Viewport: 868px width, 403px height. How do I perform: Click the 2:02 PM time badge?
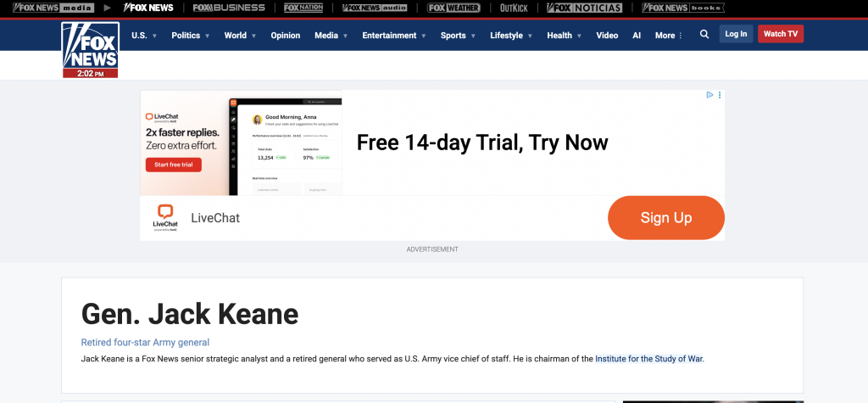pos(90,73)
